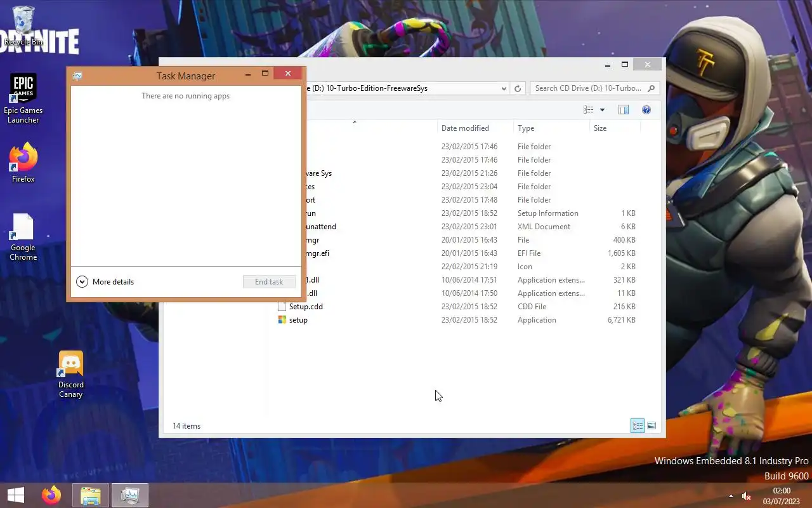Refresh the Explorer address bar

(x=518, y=88)
